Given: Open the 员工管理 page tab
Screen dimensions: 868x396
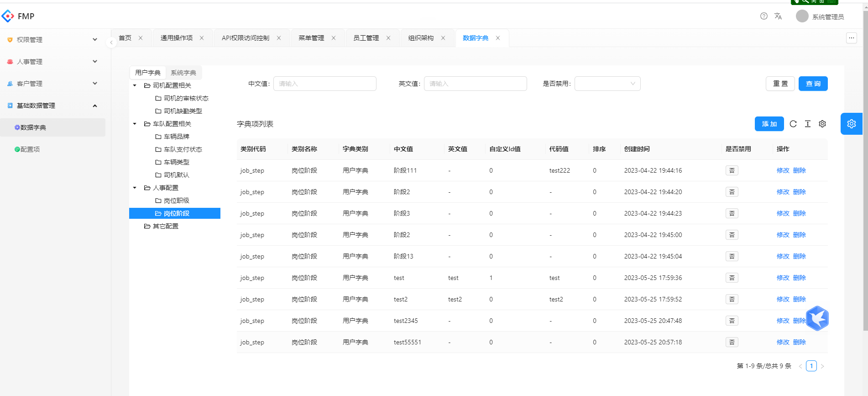Looking at the screenshot, I should [366, 38].
